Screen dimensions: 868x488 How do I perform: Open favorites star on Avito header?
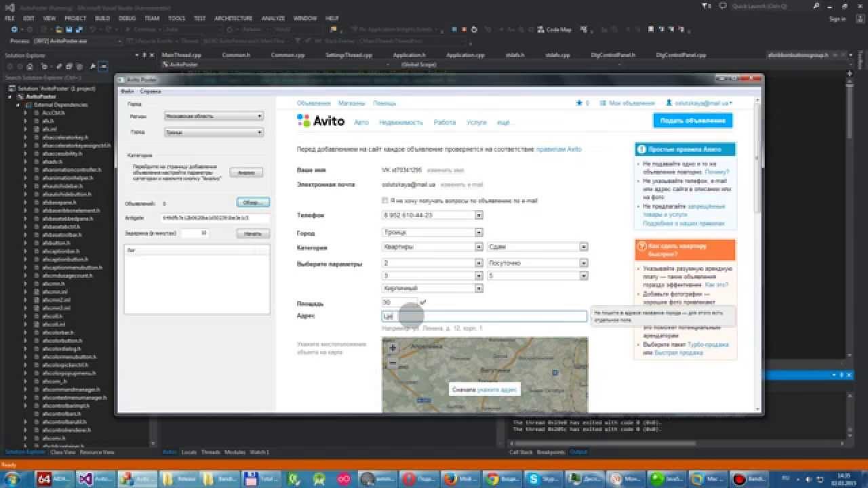click(x=579, y=103)
